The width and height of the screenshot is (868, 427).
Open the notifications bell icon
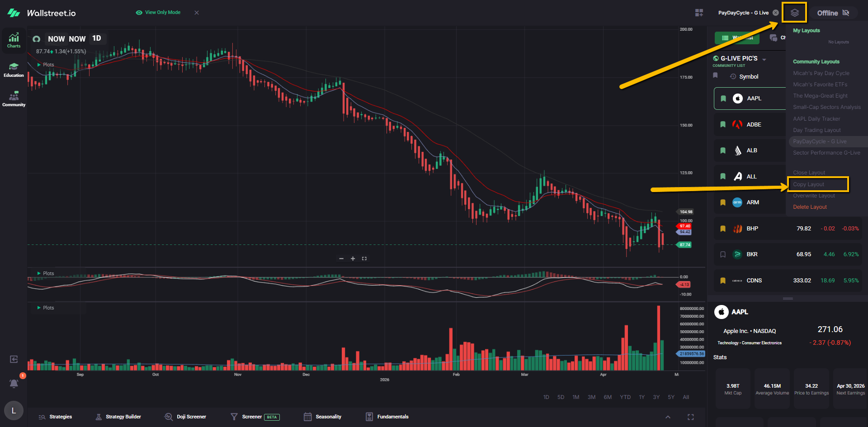coord(14,383)
